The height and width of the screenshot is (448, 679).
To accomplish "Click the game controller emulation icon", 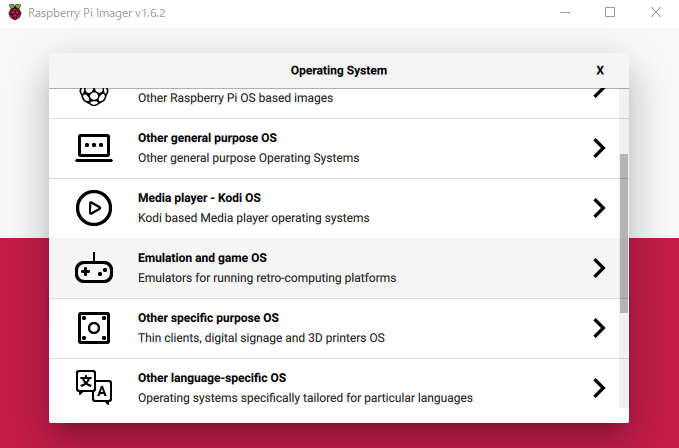I will [x=94, y=268].
